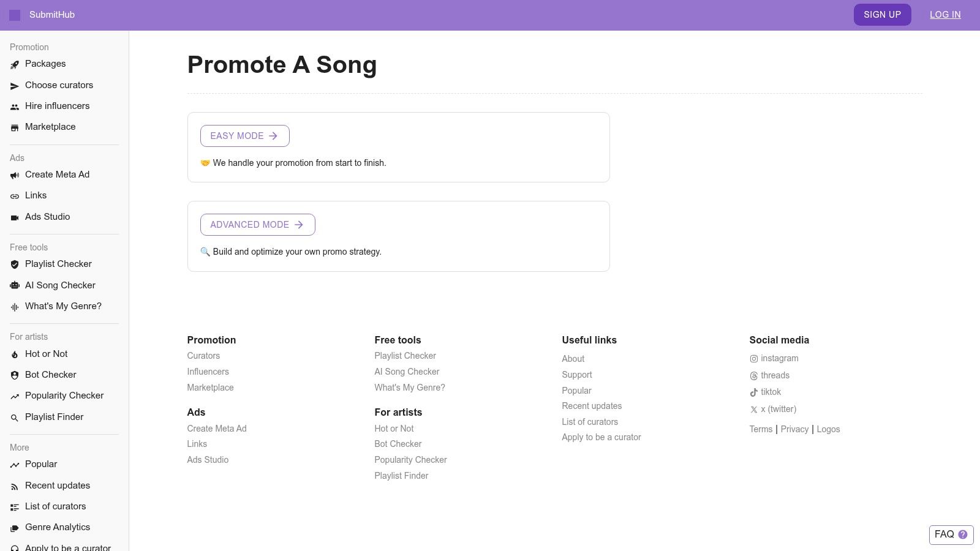Viewport: 980px width, 551px height.
Task: Open the footer Influencers link
Action: (x=208, y=372)
